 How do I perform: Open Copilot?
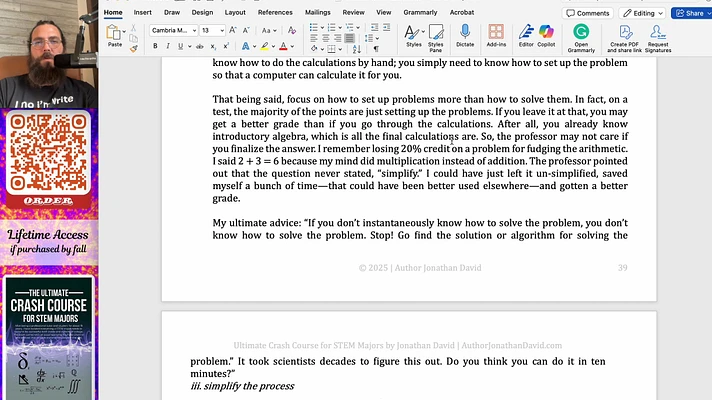point(546,36)
